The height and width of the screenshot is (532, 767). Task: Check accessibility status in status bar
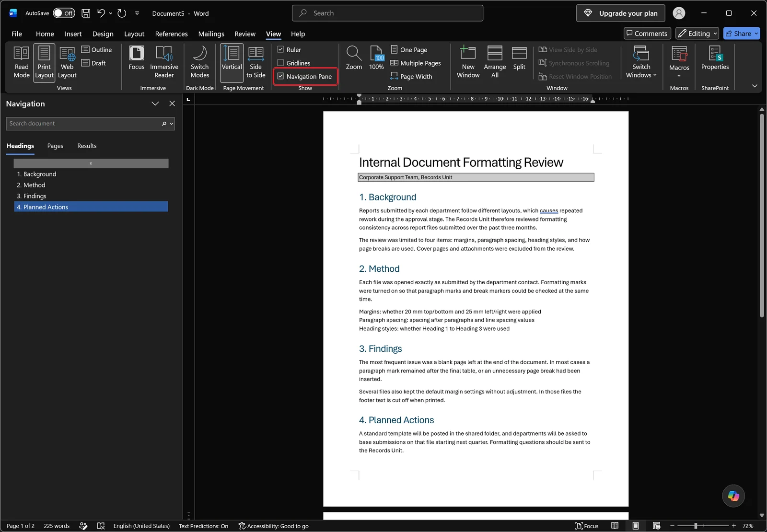pyautogui.click(x=274, y=526)
